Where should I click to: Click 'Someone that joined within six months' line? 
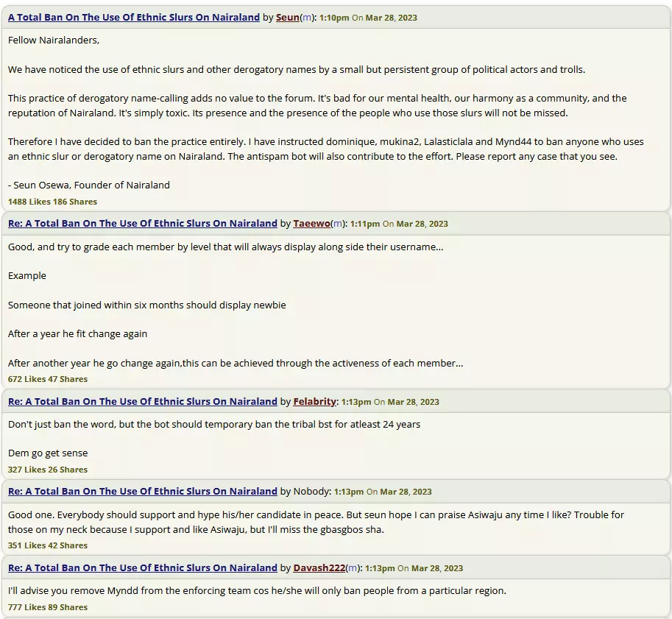click(x=147, y=305)
